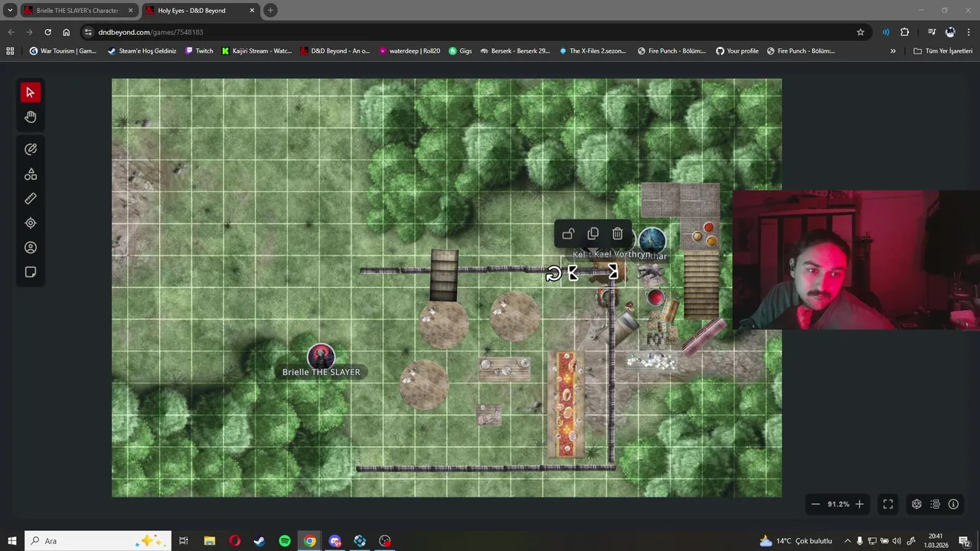This screenshot has width=980, height=551.
Task: Open Google Chrome taskbar icon
Action: click(x=309, y=541)
